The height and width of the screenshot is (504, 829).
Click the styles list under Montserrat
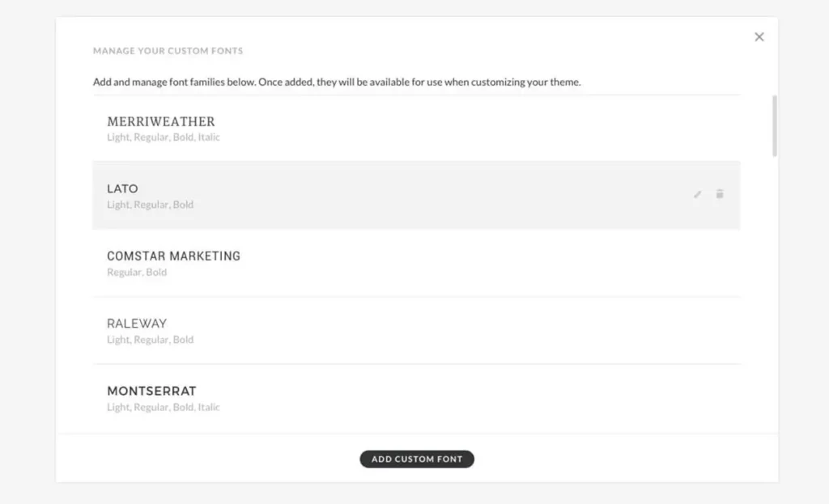pyautogui.click(x=164, y=408)
